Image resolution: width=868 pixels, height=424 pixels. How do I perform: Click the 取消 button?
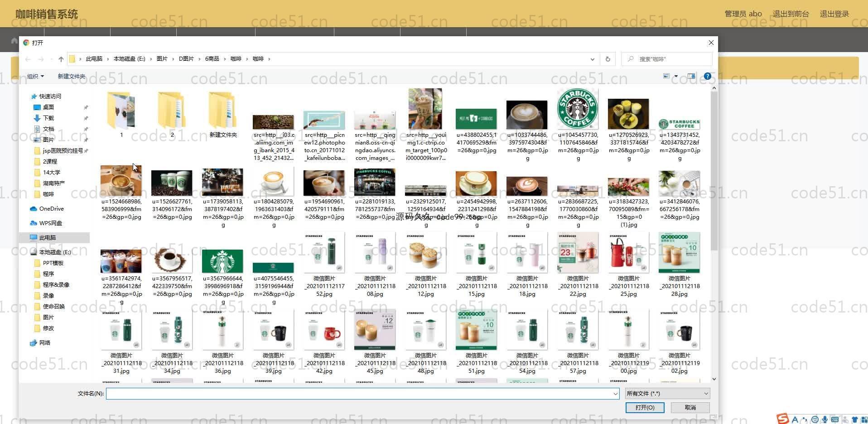click(690, 408)
